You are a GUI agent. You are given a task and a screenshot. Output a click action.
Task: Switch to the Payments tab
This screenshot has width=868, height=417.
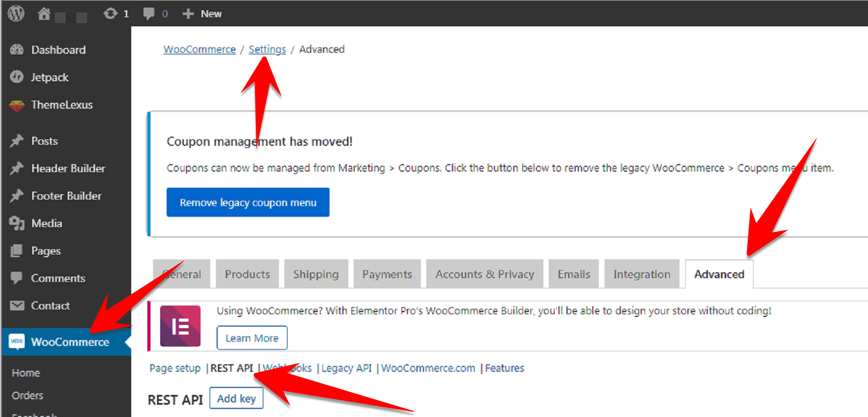387,274
